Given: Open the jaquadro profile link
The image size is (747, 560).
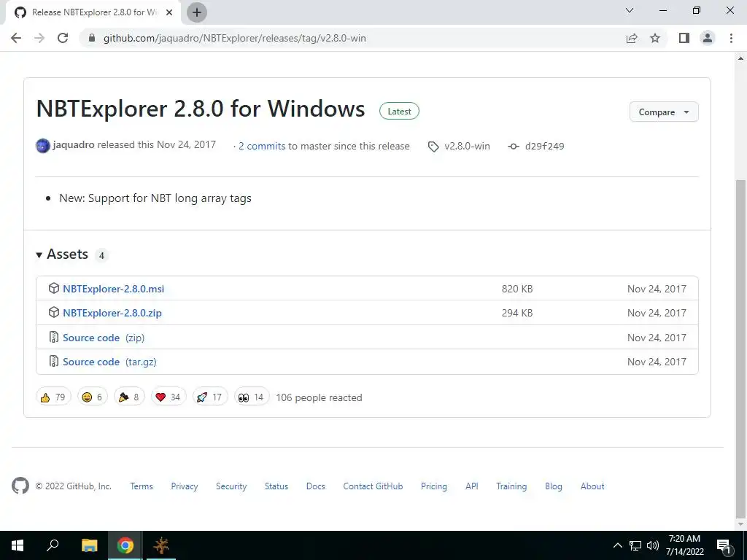Looking at the screenshot, I should pyautogui.click(x=74, y=145).
